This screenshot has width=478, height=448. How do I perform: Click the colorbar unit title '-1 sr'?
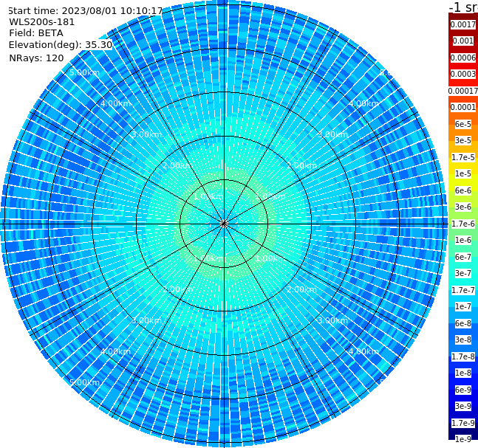(463, 7)
